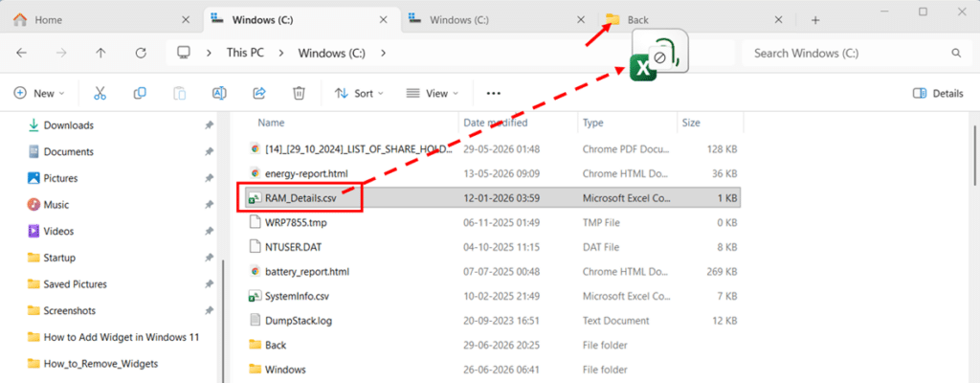980x383 pixels.
Task: Open the See more ellipsis menu
Action: pos(494,93)
